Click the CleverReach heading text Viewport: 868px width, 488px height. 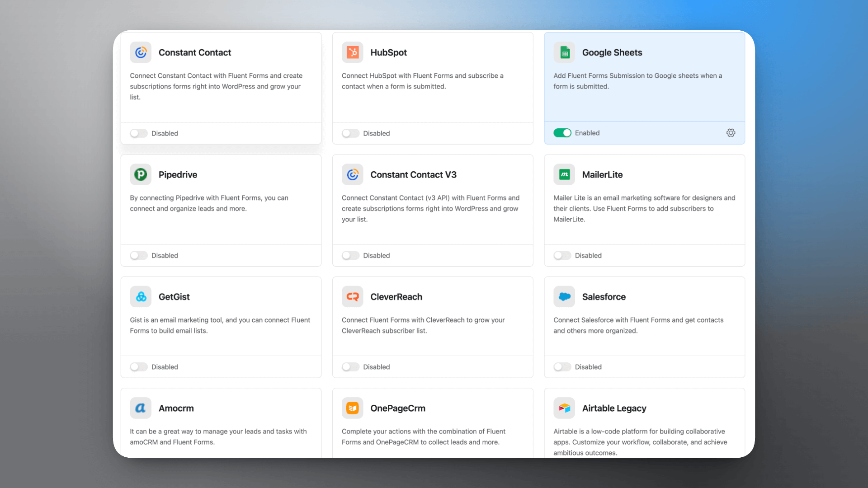pyautogui.click(x=396, y=297)
